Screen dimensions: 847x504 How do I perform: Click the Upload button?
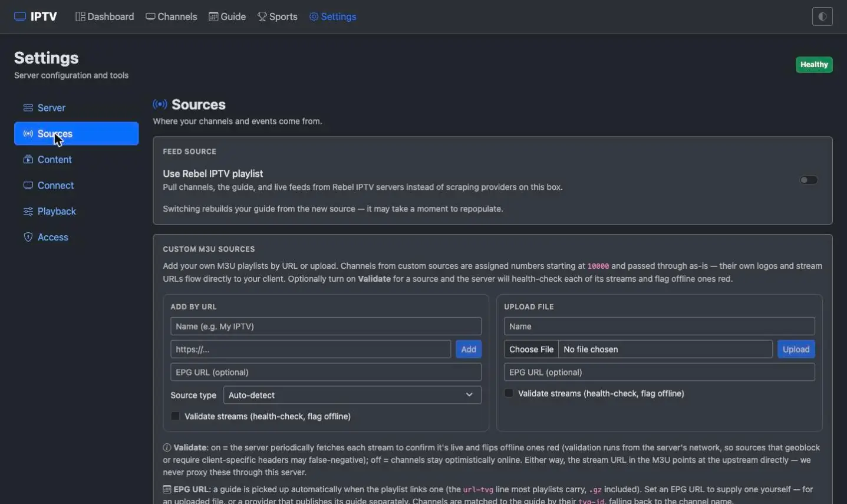pos(796,349)
